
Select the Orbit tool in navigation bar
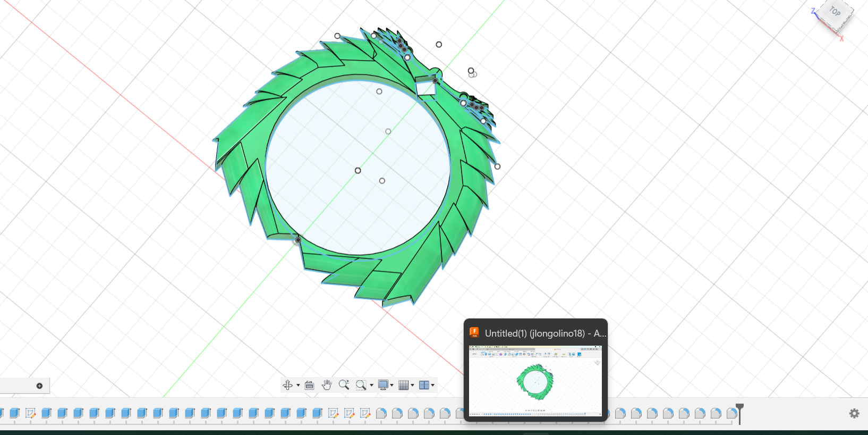coord(288,385)
